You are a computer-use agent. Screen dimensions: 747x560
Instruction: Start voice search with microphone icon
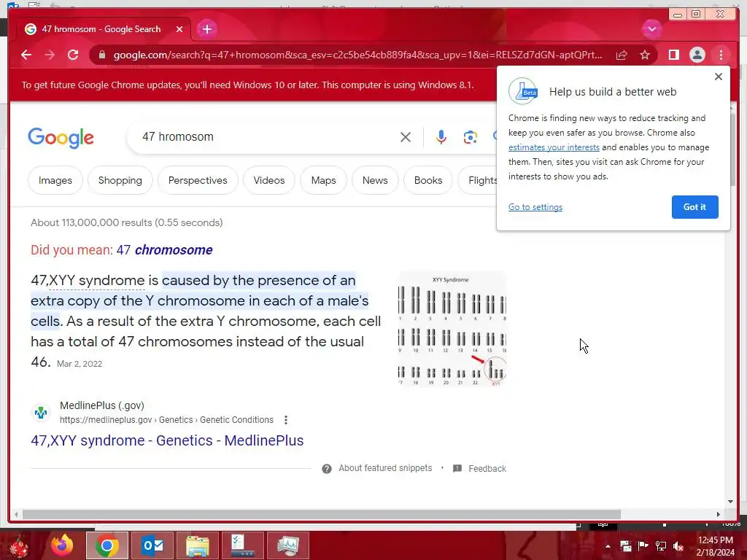pos(441,137)
